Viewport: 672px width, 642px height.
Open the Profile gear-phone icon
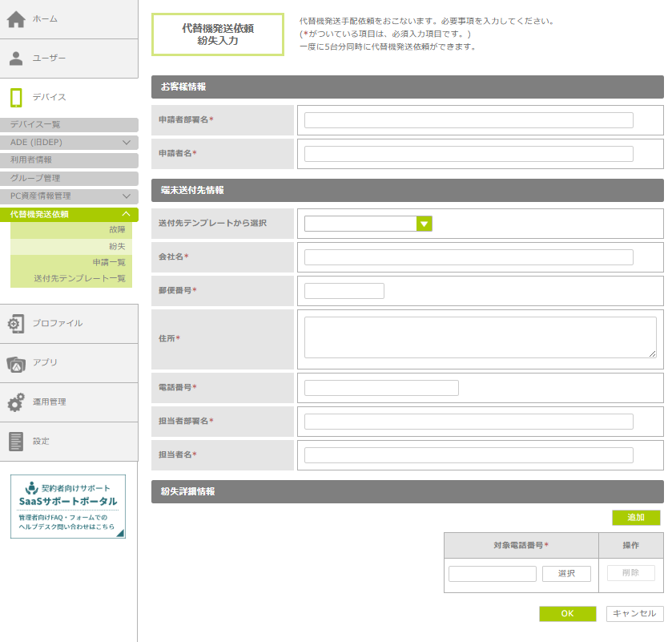[x=16, y=324]
